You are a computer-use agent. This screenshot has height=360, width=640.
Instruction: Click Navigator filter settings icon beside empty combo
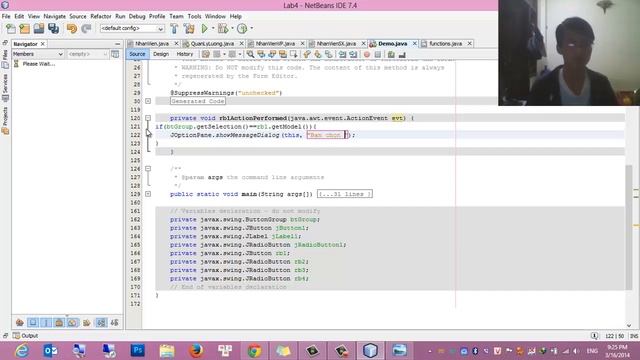click(115, 54)
